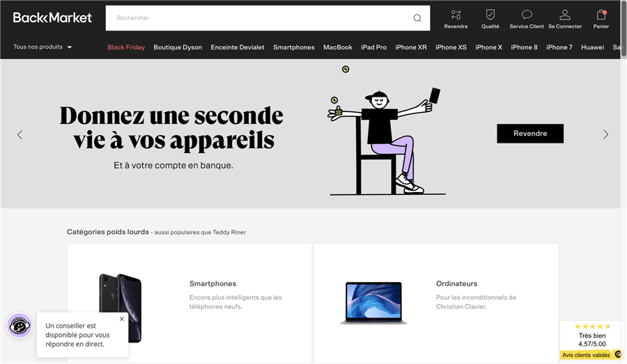Go to next banner slide arrow
This screenshot has width=627, height=364.
pyautogui.click(x=606, y=134)
